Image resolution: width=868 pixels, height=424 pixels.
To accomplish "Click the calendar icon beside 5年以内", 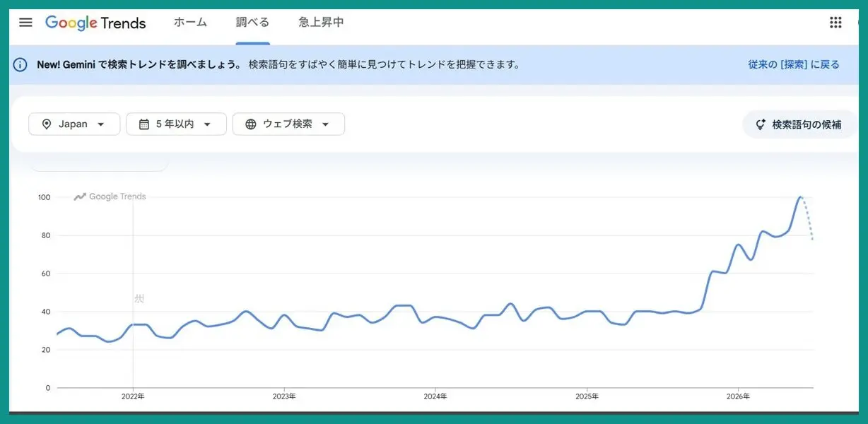I will coord(144,124).
